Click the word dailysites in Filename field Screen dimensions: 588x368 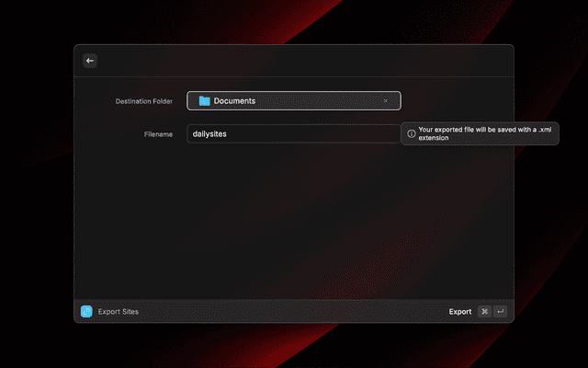point(209,134)
